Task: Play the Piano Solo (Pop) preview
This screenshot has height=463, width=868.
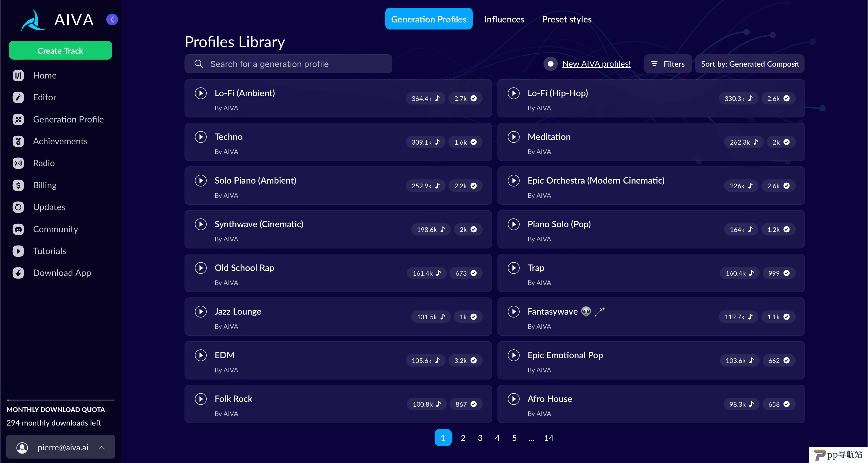Action: [513, 224]
